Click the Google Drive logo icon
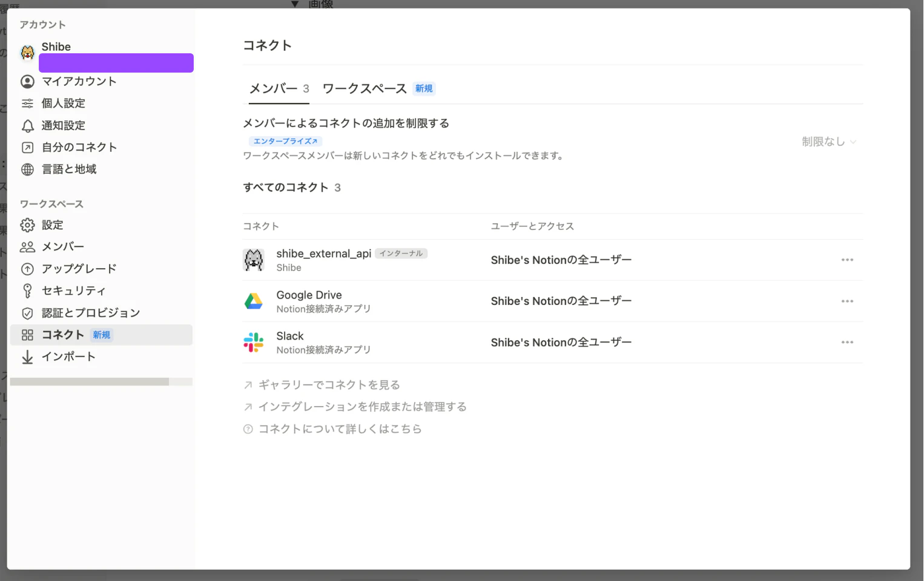 tap(254, 301)
